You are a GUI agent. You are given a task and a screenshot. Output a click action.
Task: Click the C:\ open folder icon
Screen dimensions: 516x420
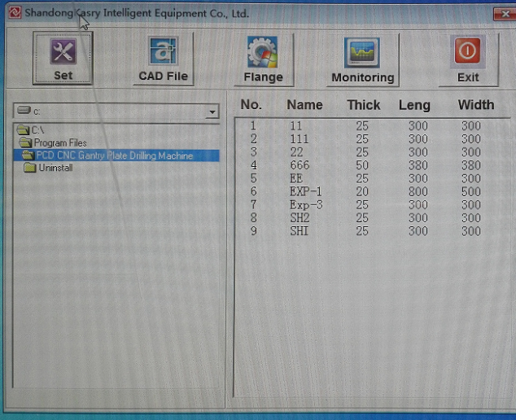24,129
